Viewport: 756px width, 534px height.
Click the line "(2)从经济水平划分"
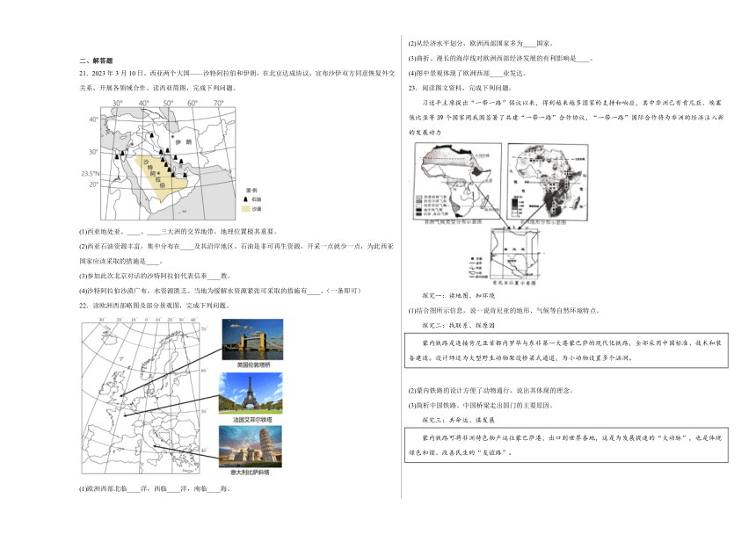(x=480, y=43)
